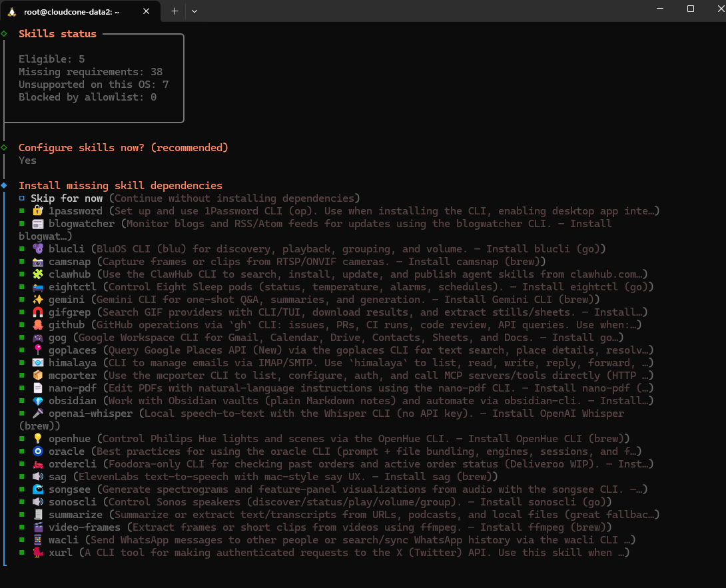Image resolution: width=726 pixels, height=588 pixels.
Task: Open a new terminal tab
Action: click(x=175, y=11)
